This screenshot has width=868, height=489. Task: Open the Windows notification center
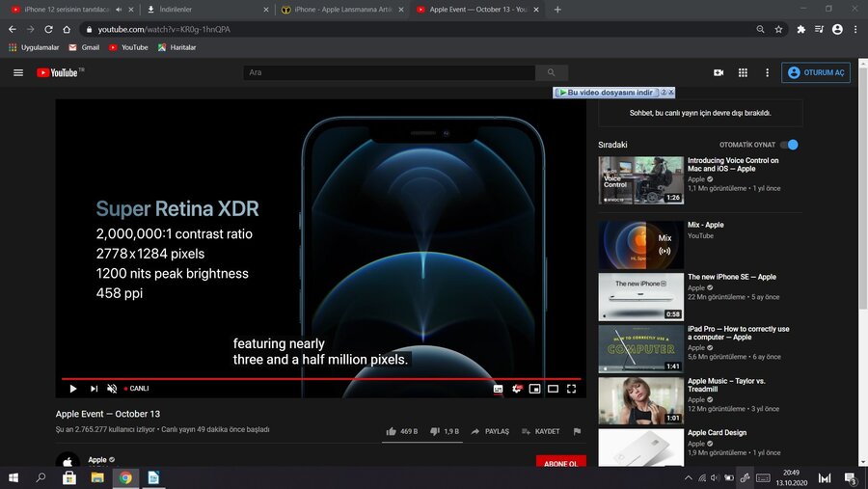click(x=851, y=478)
